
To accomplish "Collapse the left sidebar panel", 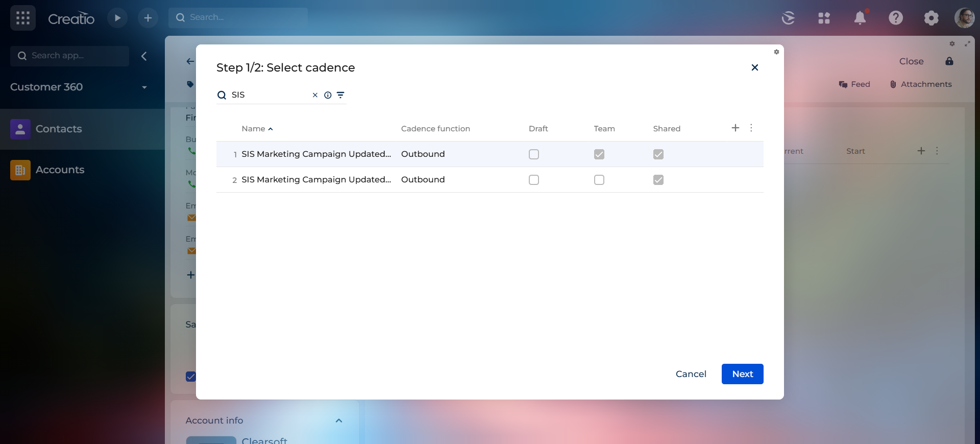I will (144, 56).
